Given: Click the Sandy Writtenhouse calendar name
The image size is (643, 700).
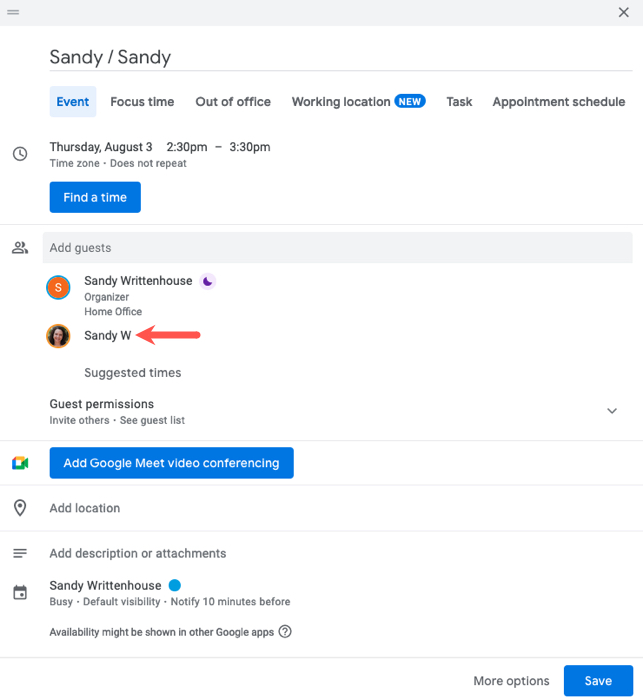Looking at the screenshot, I should (x=105, y=585).
